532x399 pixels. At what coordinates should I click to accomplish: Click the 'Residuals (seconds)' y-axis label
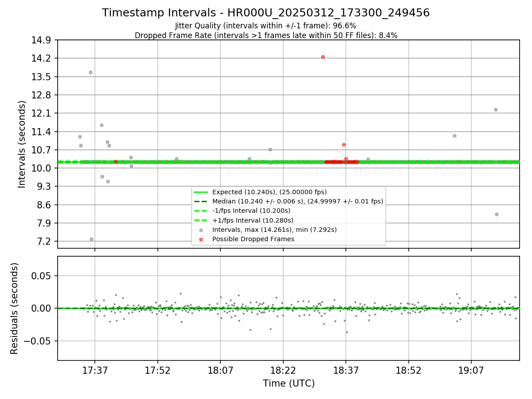pyautogui.click(x=14, y=308)
